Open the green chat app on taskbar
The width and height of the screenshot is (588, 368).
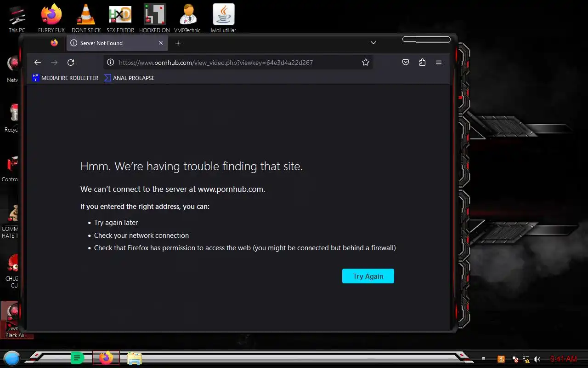pyautogui.click(x=77, y=358)
